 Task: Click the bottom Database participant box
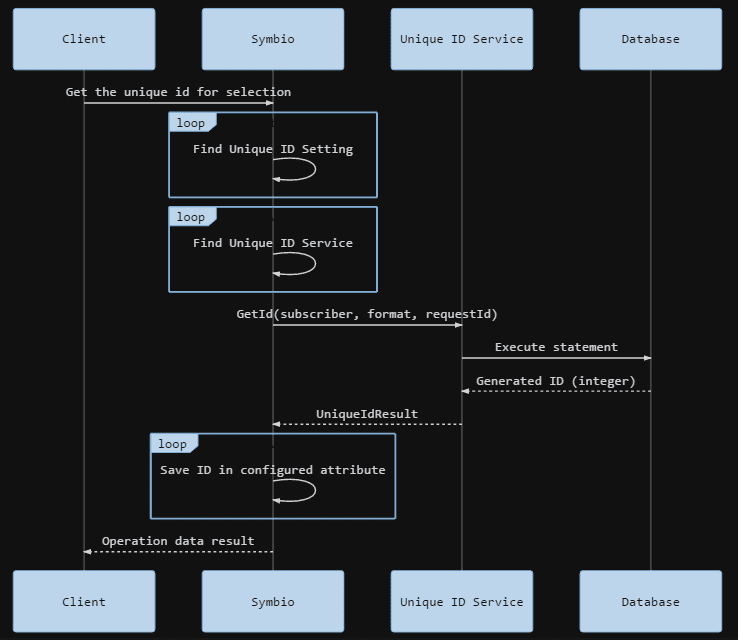tap(650, 601)
